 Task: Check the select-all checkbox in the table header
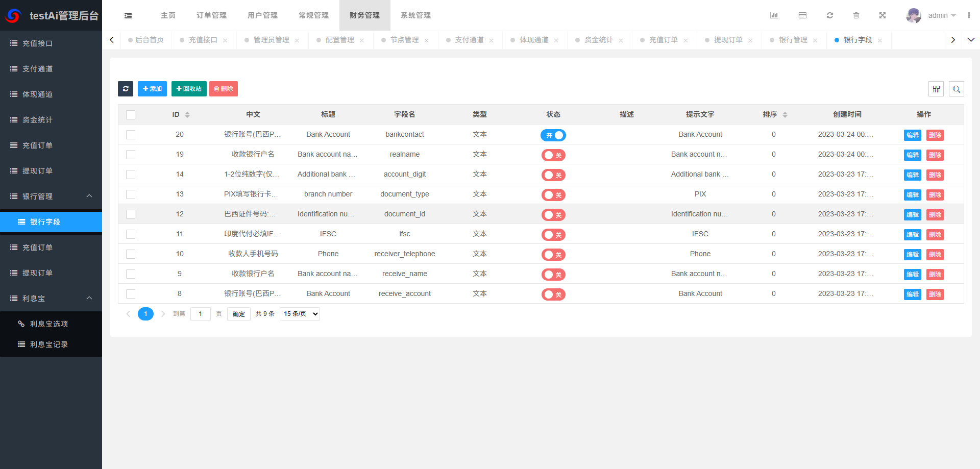[131, 114]
